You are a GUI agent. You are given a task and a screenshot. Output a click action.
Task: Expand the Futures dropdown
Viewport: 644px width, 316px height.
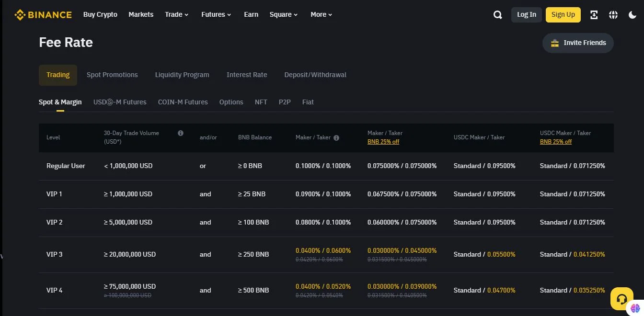(216, 14)
